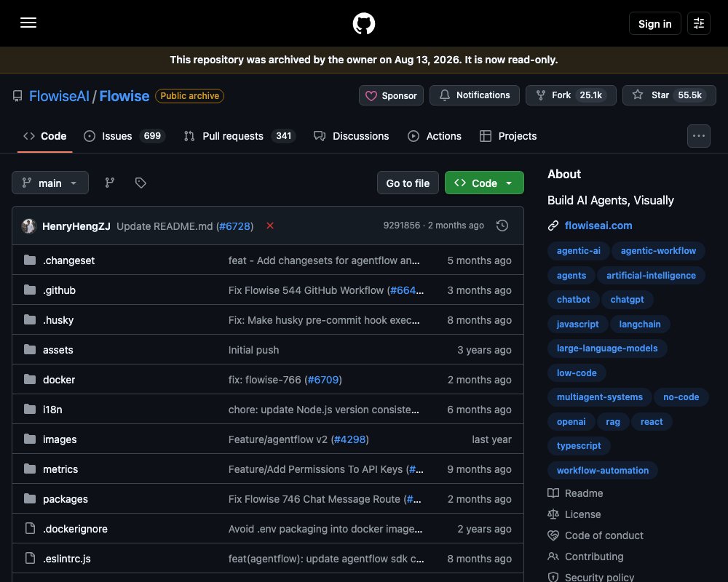Click the link icon beside flowiseai.com
Screen dimensions: 728x582
pos(553,226)
